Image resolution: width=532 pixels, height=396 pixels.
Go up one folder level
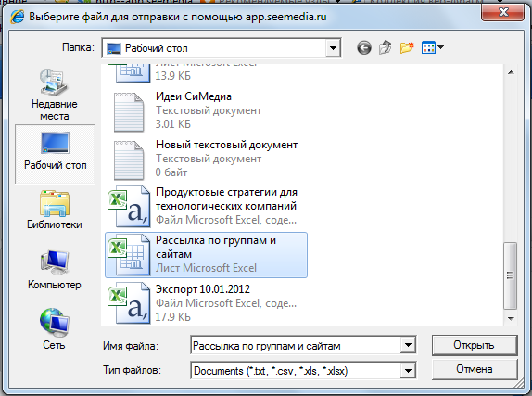coord(385,47)
